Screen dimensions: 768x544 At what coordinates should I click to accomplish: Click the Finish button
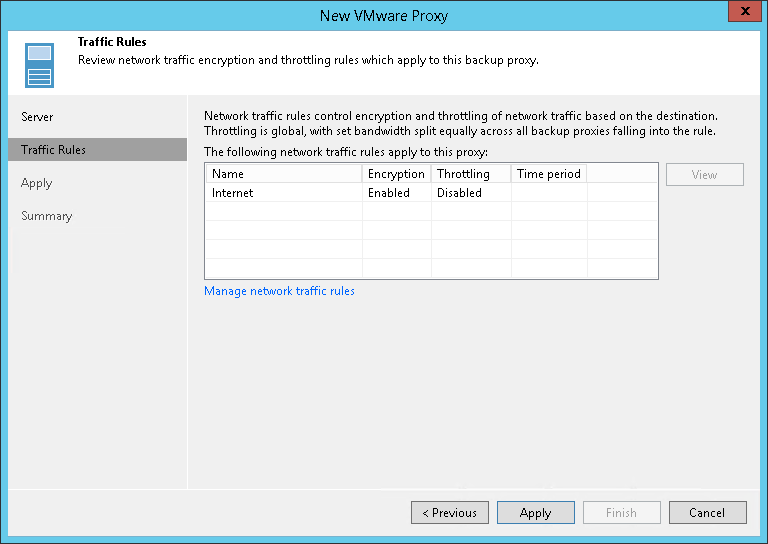621,513
